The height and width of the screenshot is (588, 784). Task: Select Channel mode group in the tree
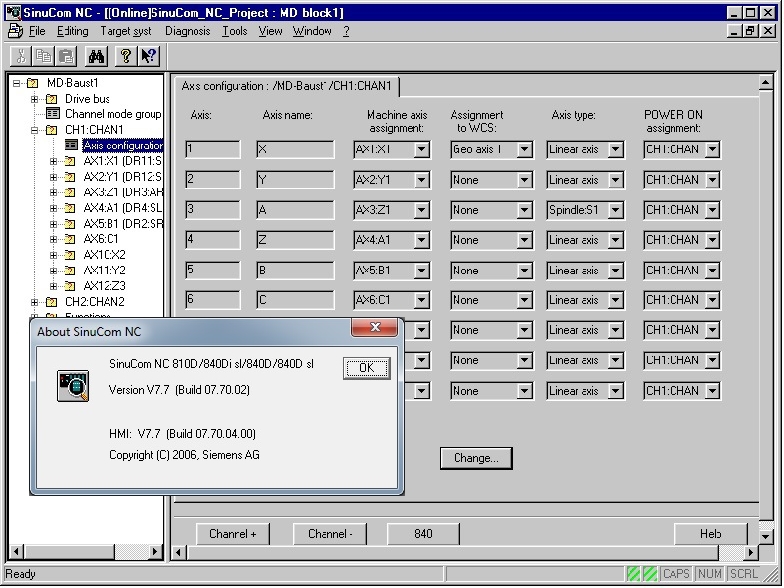(x=113, y=114)
